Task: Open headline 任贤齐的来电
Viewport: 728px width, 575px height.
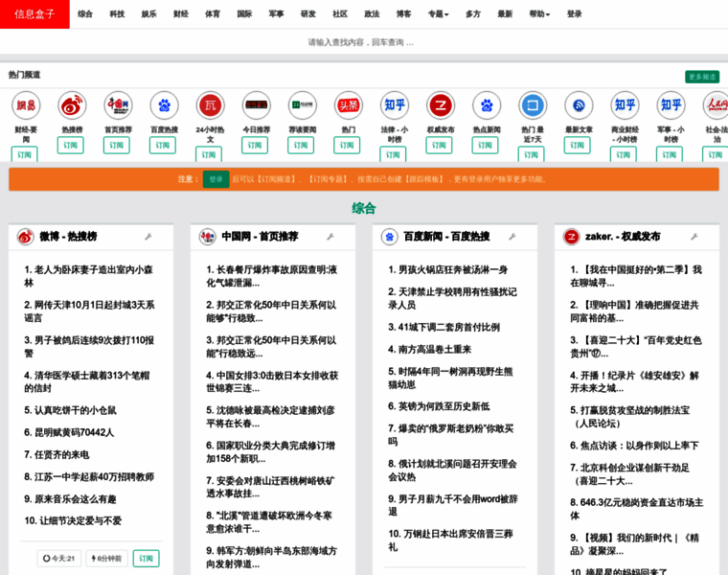Action: (x=57, y=454)
